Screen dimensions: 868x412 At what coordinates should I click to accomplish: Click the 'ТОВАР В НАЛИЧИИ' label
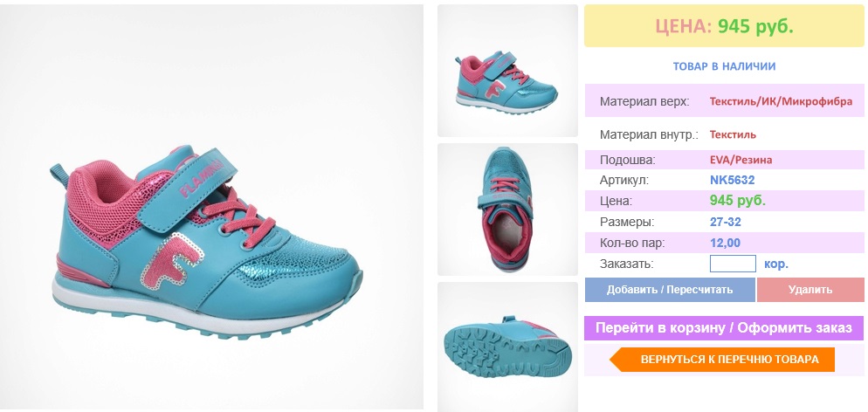(724, 66)
